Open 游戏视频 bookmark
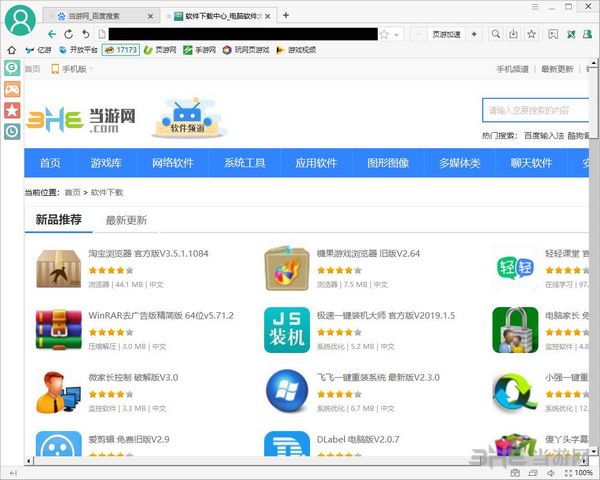 pyautogui.click(x=296, y=50)
